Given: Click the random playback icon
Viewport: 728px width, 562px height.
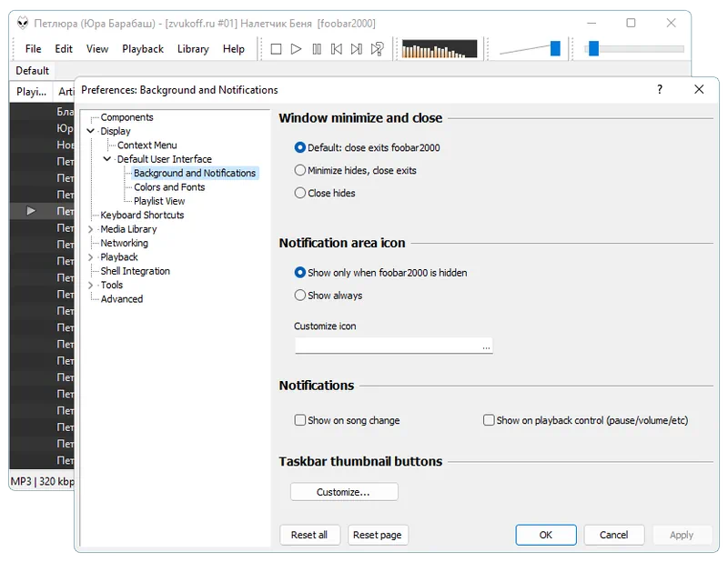Looking at the screenshot, I should coord(378,49).
